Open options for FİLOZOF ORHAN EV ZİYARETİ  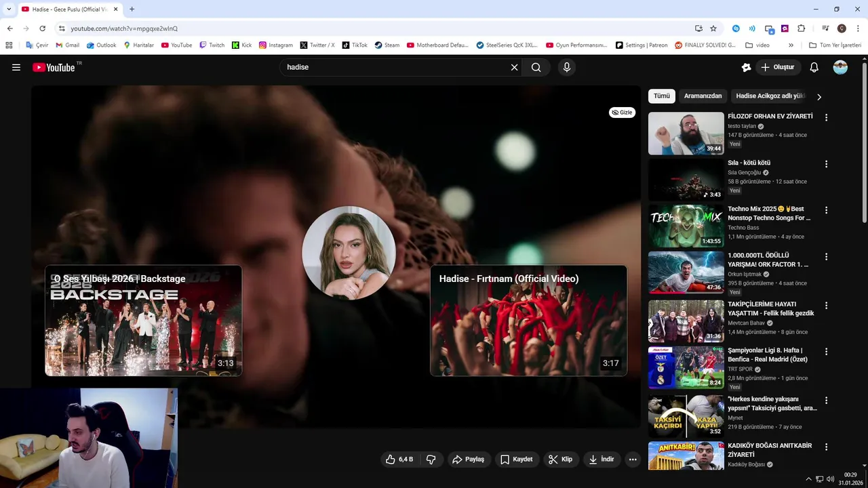click(826, 117)
